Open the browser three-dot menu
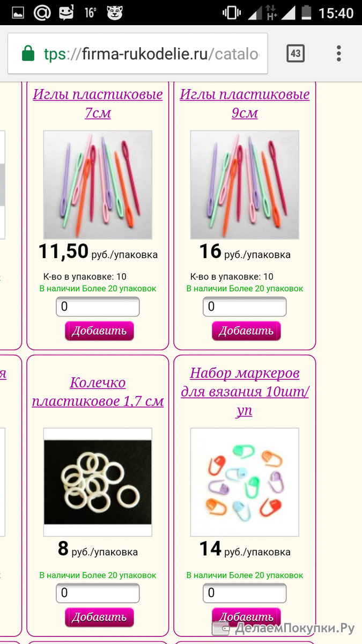 pyautogui.click(x=339, y=54)
